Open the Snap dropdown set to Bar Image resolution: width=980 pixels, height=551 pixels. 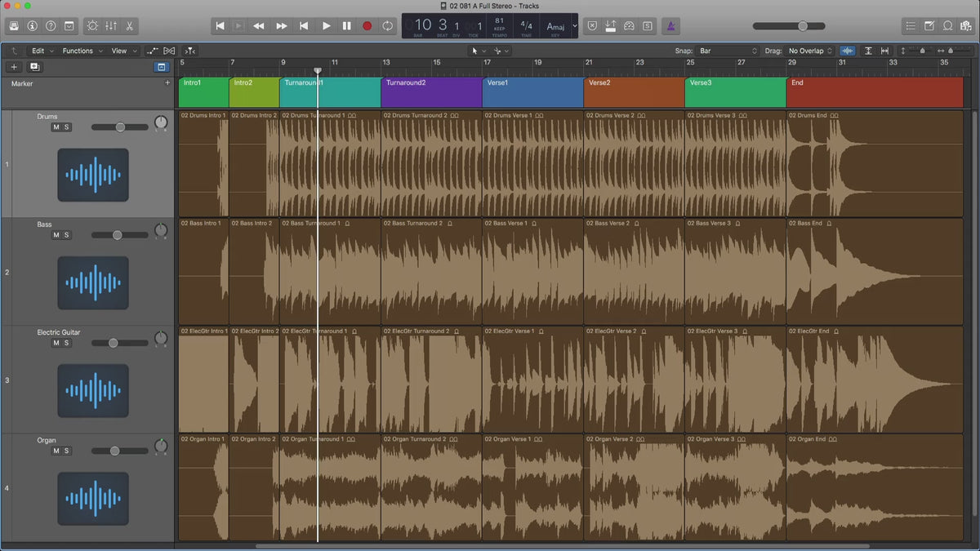(x=727, y=51)
